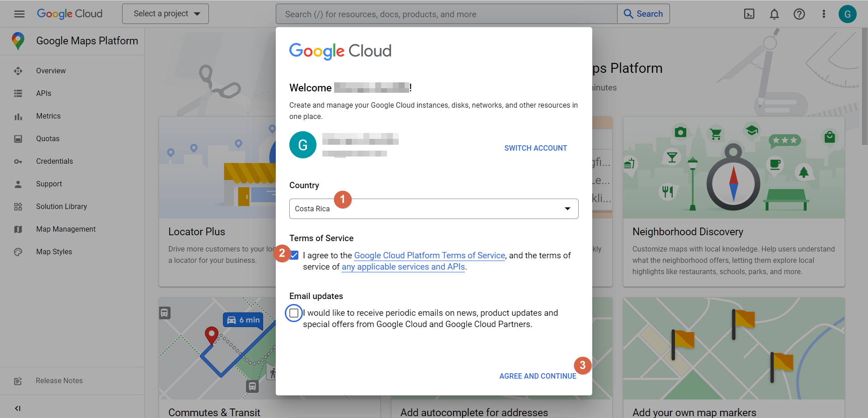Open the Select a project dropdown
This screenshot has height=418, width=868.
[165, 14]
